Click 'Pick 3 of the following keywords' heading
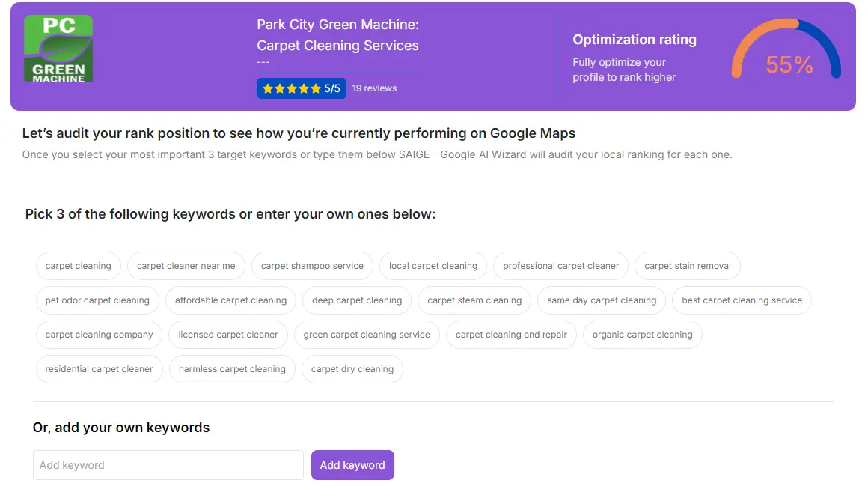This screenshot has height=486, width=868. (230, 214)
